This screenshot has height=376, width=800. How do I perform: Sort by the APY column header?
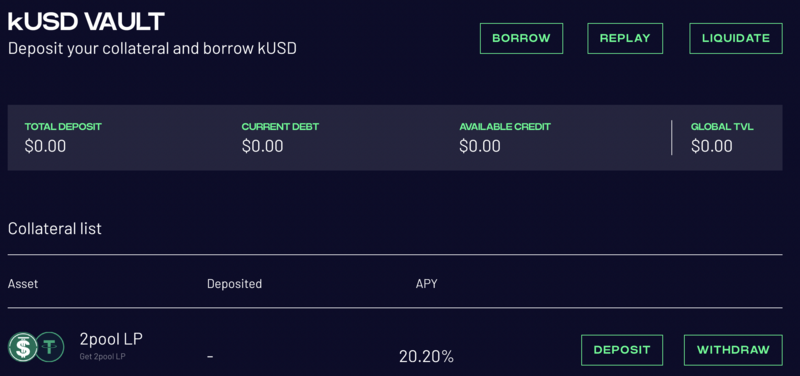(427, 284)
